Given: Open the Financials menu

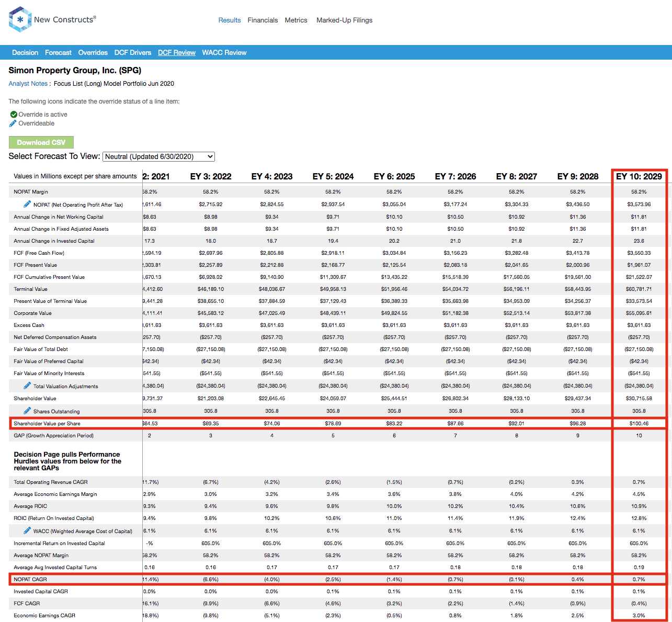Looking at the screenshot, I should point(263,20).
